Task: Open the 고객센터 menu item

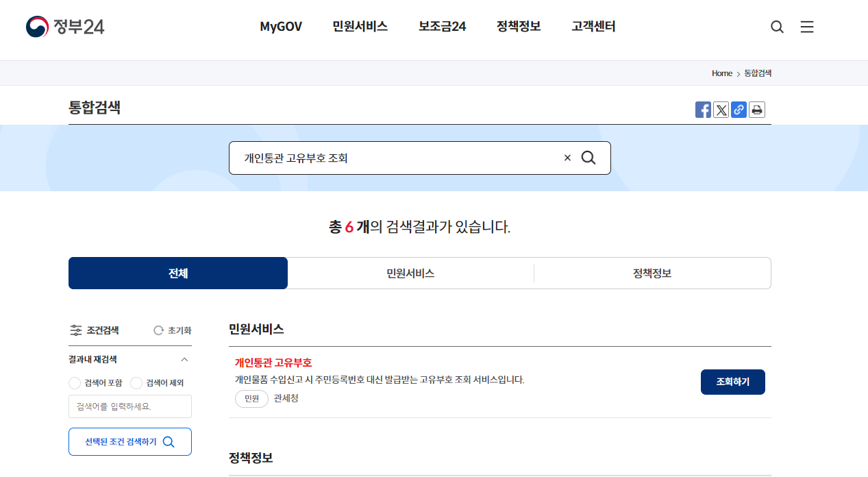Action: click(x=593, y=27)
